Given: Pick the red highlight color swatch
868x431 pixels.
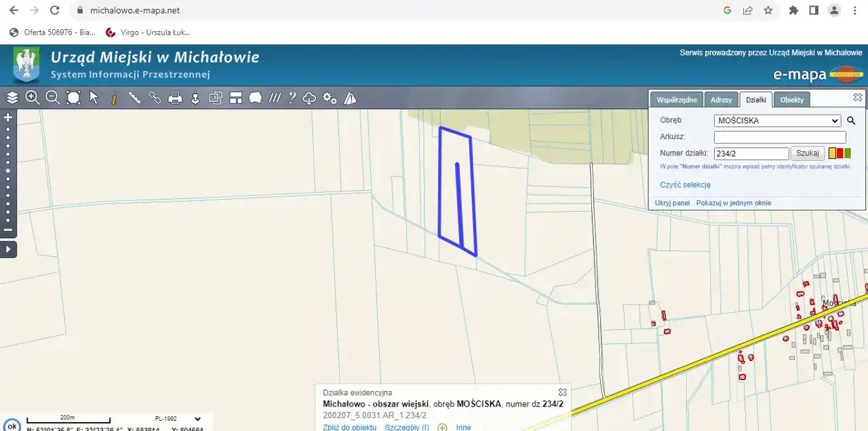Looking at the screenshot, I should tap(840, 153).
